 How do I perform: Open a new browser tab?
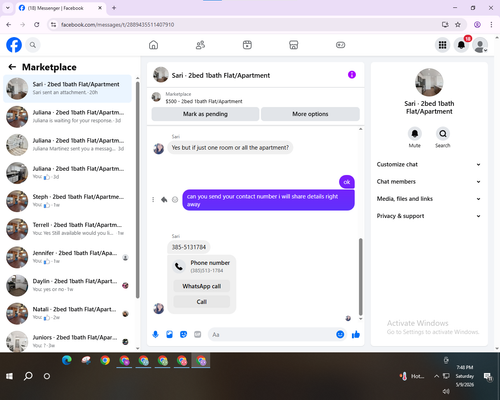pos(114,8)
